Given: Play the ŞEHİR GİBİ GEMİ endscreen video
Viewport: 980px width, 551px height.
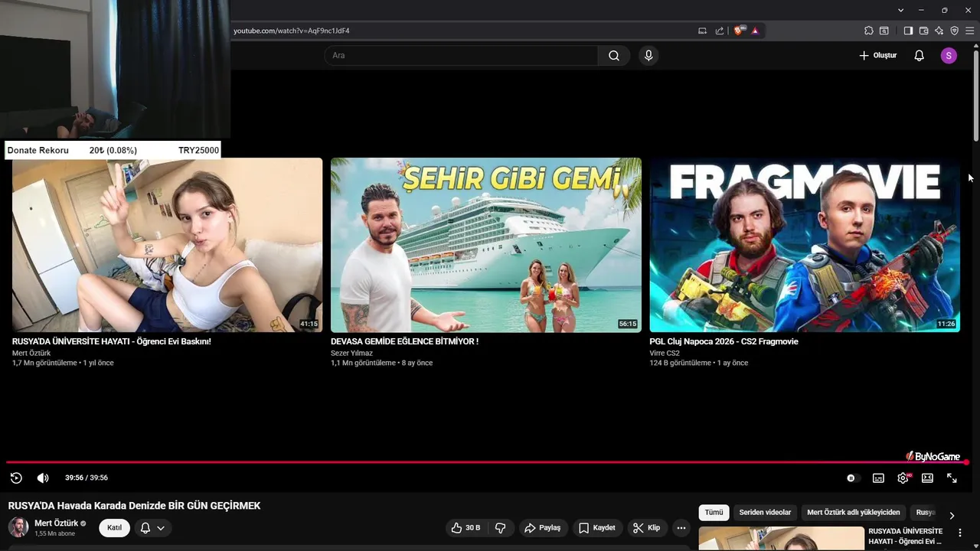Looking at the screenshot, I should click(x=486, y=245).
